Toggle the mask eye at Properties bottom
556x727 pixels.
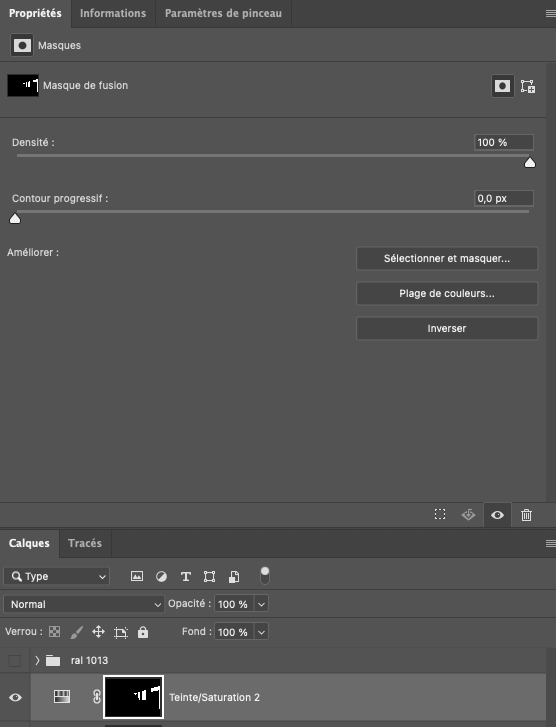click(498, 515)
